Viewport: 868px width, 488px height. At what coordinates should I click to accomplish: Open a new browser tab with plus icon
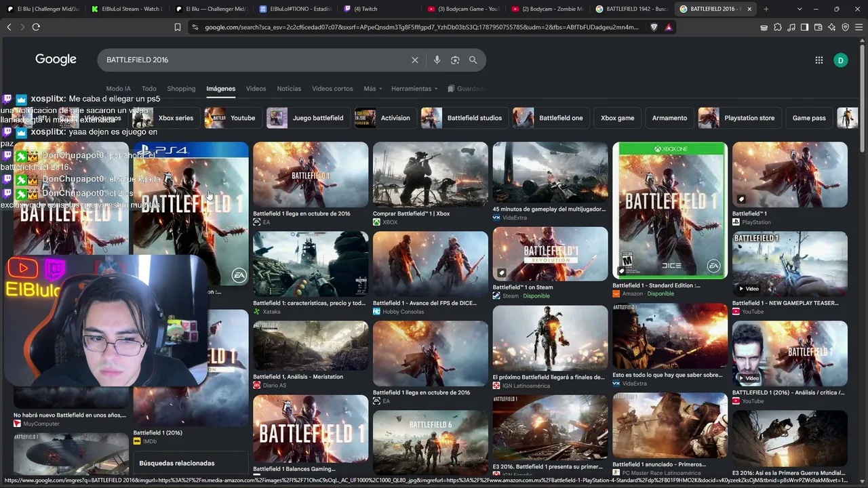(766, 9)
